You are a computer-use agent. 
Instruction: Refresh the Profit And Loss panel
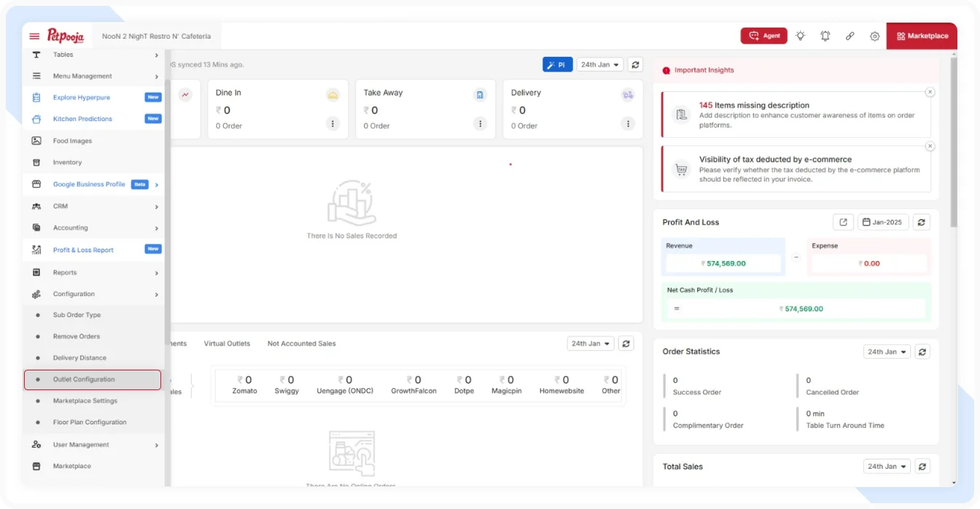pyautogui.click(x=922, y=222)
